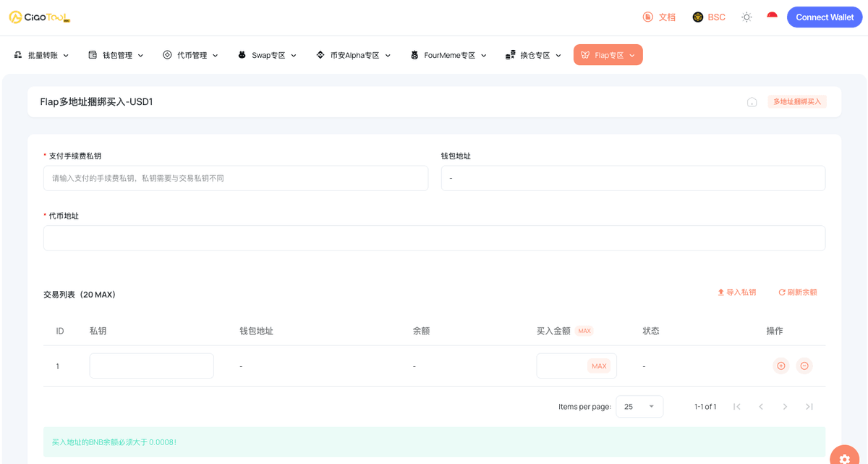Click 刷新余额 refresh button
868x464 pixels.
click(797, 292)
